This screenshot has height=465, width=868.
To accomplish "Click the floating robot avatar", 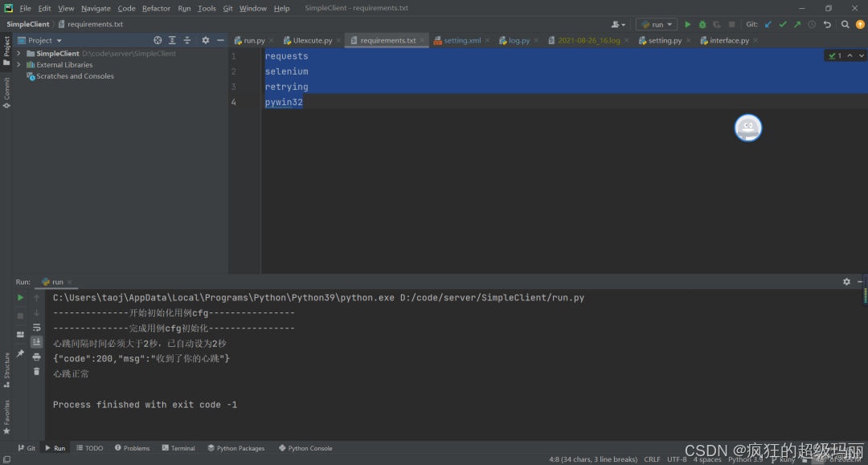I will coord(748,128).
